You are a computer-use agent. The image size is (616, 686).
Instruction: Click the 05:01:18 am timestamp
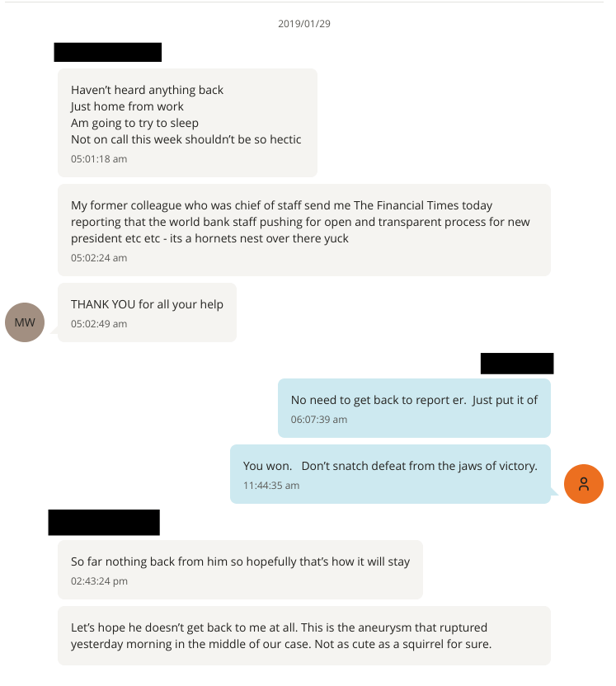(99, 158)
